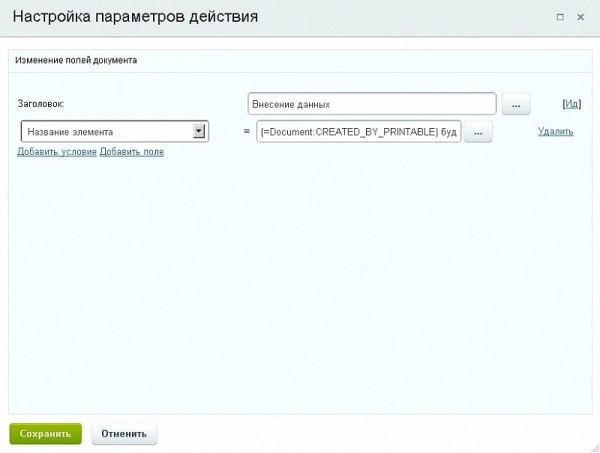Image resolution: width=600 pixels, height=453 pixels.
Task: Click the Добавить условие link
Action: 56,151
